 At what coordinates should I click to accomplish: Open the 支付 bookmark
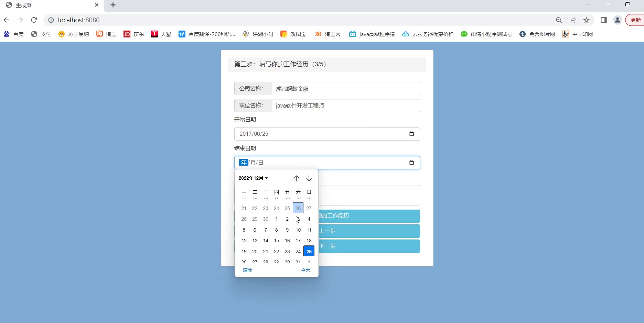point(41,34)
